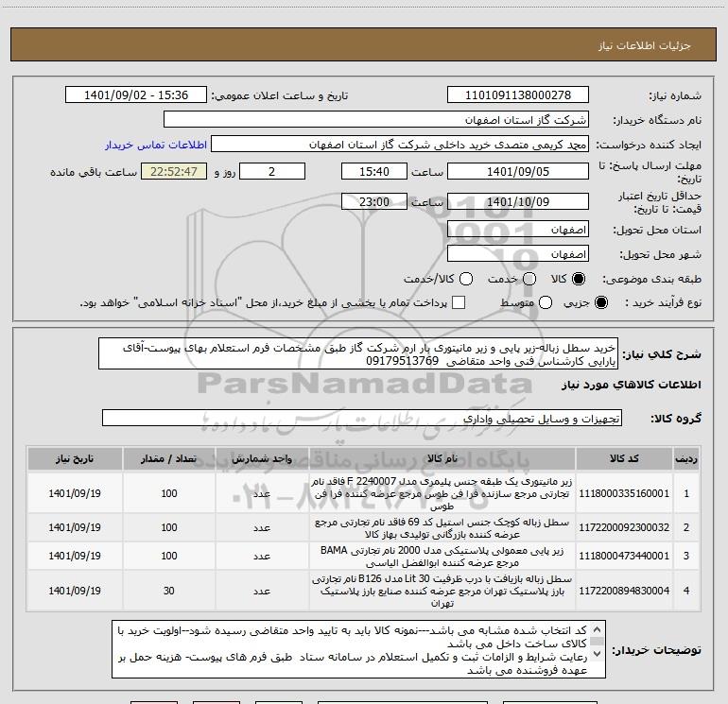Viewport: 728px width, 704px height.
Task: Click the اطلاعات کالاهای مورد نیاز section heading
Action: click(632, 385)
